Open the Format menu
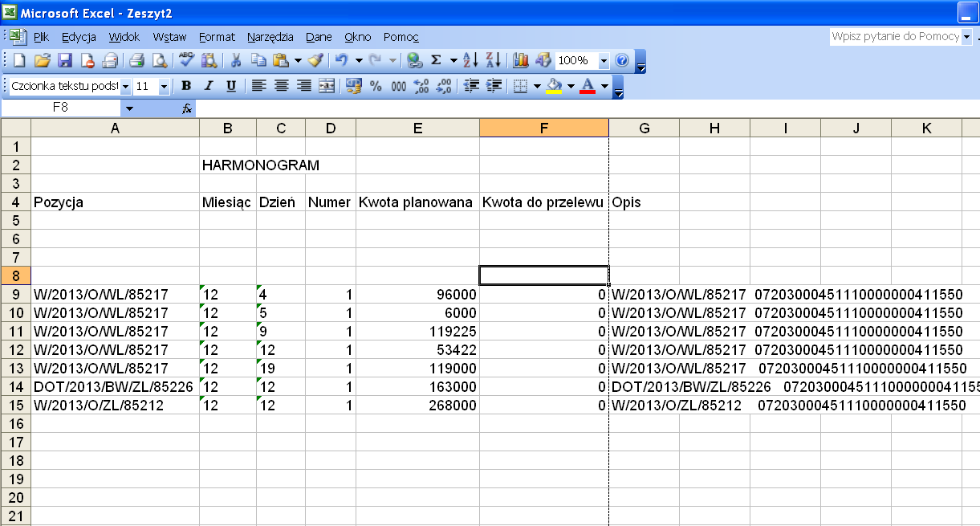Viewport: 980px width, 526px height. point(217,37)
